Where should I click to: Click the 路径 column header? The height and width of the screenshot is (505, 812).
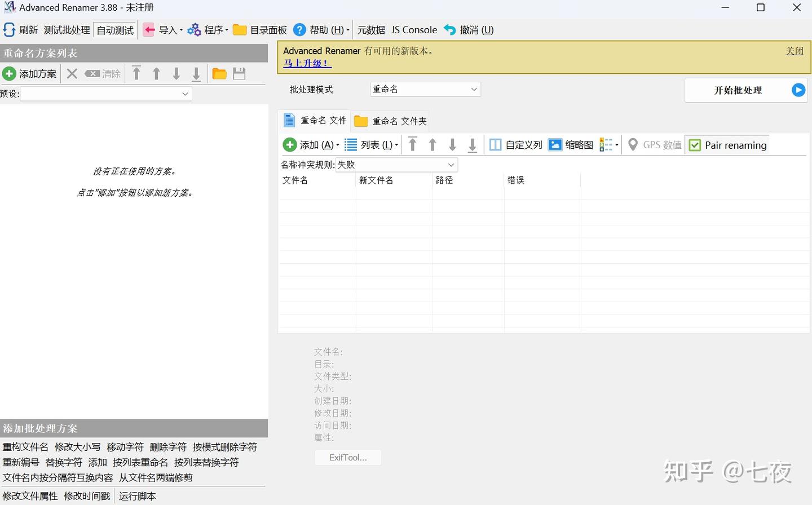(468, 180)
